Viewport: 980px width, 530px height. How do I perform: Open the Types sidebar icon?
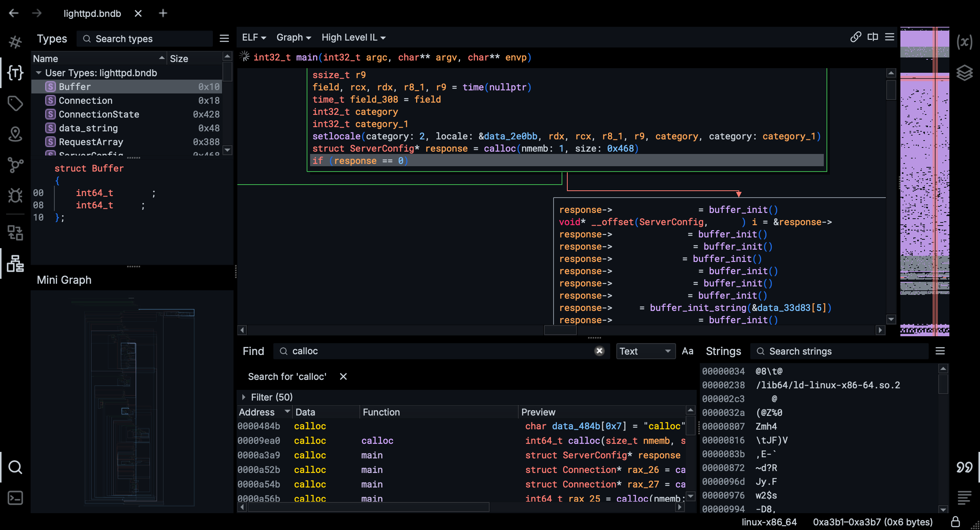click(x=15, y=72)
